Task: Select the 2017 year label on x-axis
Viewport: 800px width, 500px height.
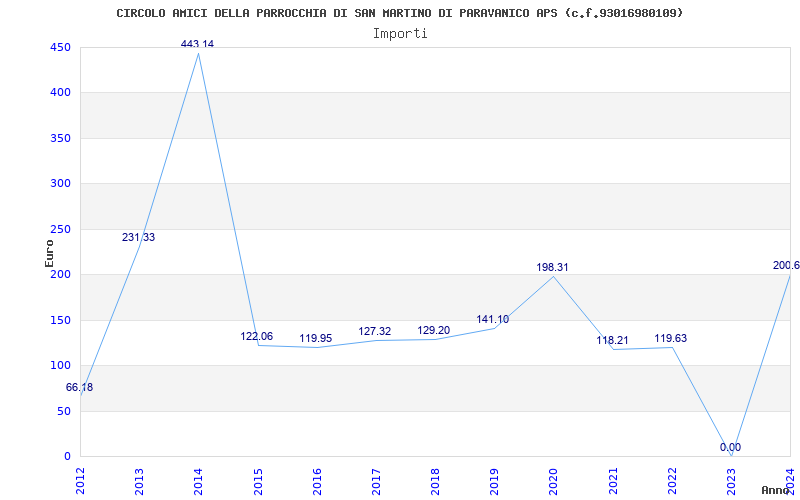Action: pos(376,481)
